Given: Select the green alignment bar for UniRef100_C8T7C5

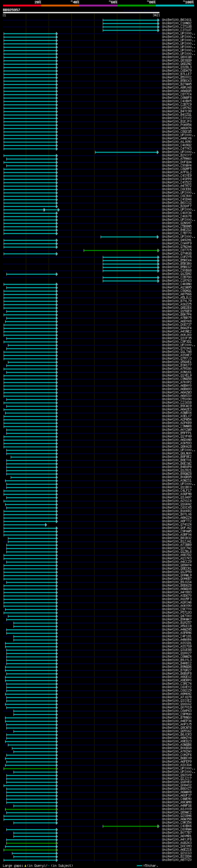Looking at the screenshot, I should coord(122,250).
